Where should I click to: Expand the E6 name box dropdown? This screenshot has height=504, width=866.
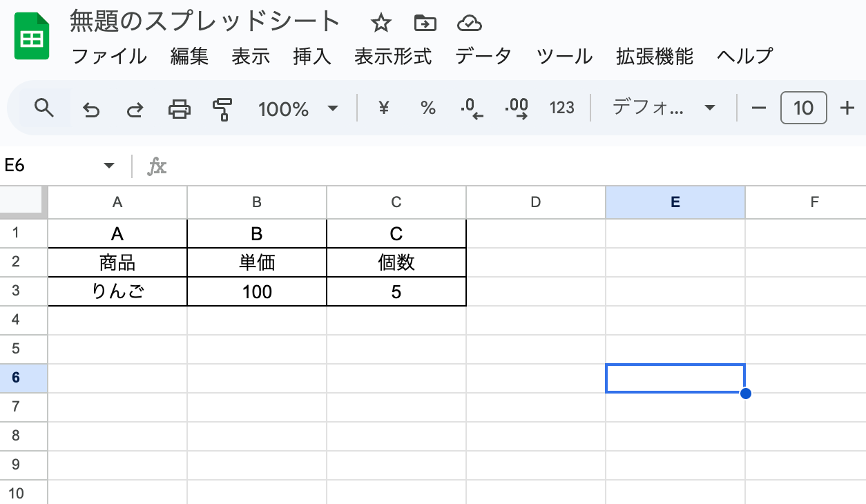click(108, 166)
